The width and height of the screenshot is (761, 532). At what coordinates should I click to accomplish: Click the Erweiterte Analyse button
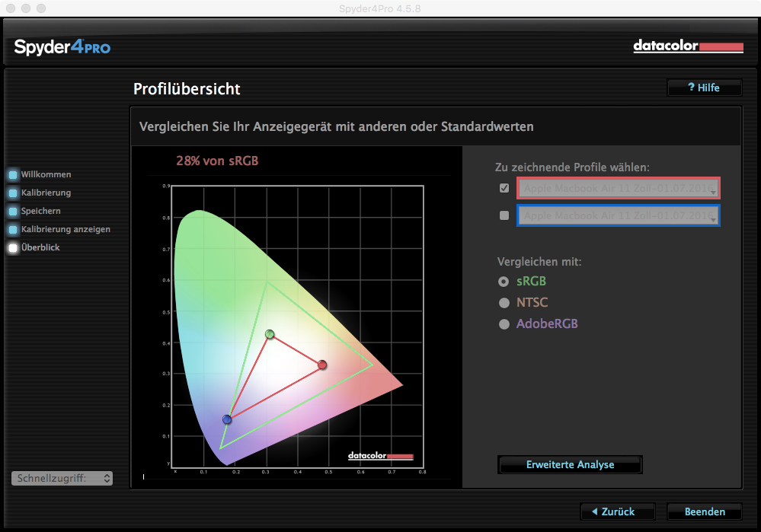[x=570, y=464]
